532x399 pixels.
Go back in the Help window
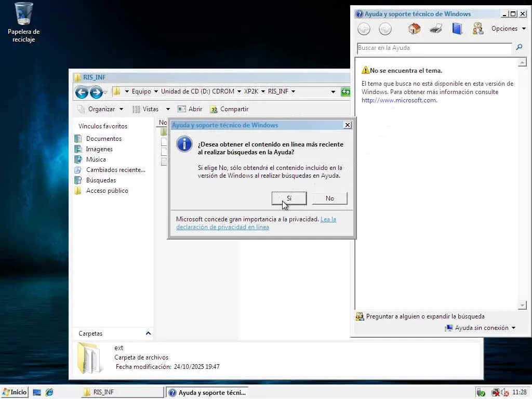(x=364, y=29)
